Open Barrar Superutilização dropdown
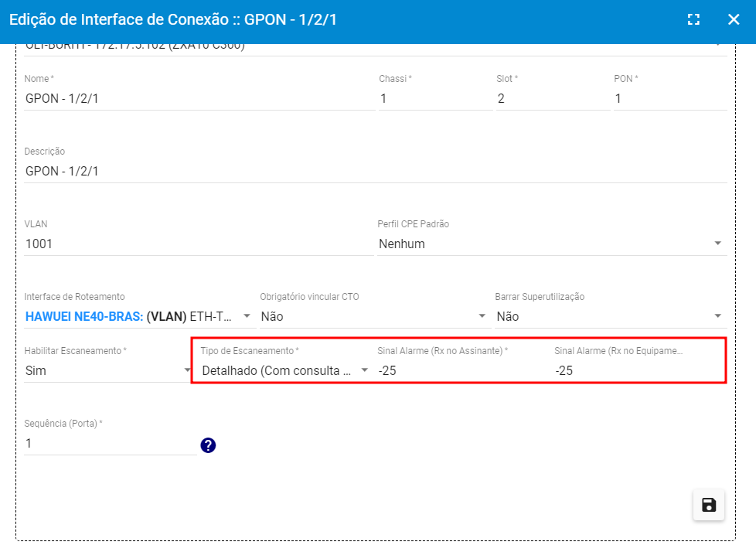The image size is (756, 552). coord(611,317)
